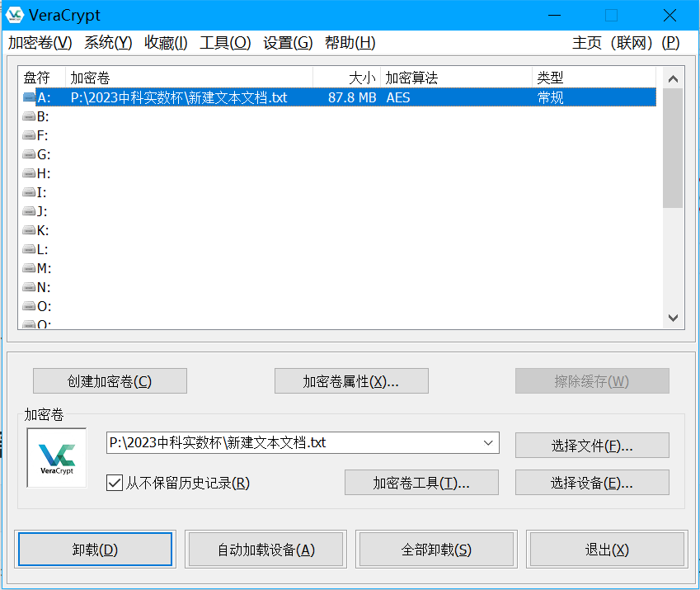The height and width of the screenshot is (590, 700).
Task: Click mounted path 新建文本文档.txt in list
Action: coord(179,97)
